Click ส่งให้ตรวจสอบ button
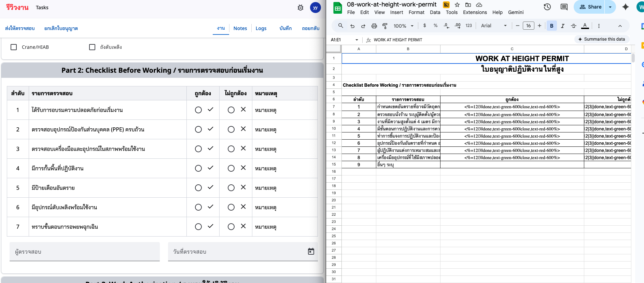The height and width of the screenshot is (283, 644). click(x=20, y=28)
